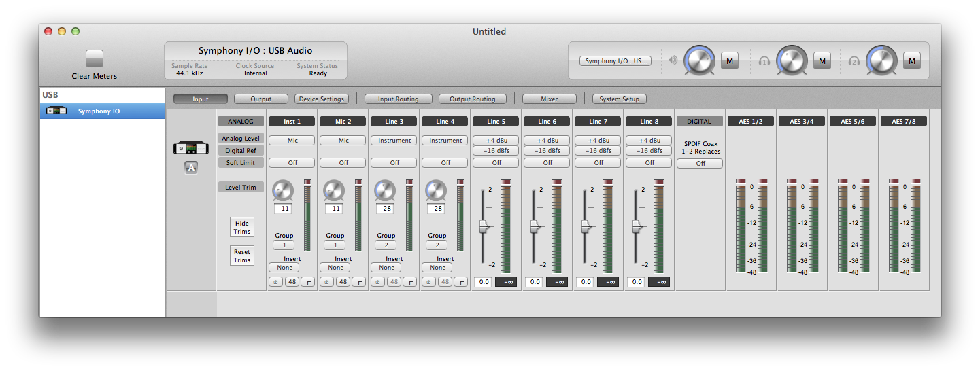Viewport: 980px width, 371px height.
Task: Open Inst 1 Group 1 dropdown
Action: pos(284,245)
